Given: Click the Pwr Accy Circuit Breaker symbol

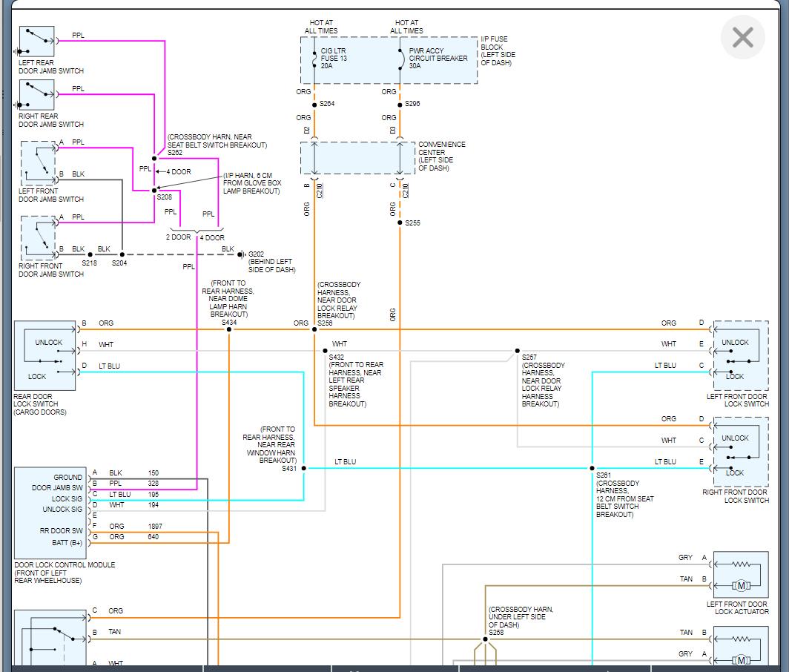Looking at the screenshot, I should 400,59.
